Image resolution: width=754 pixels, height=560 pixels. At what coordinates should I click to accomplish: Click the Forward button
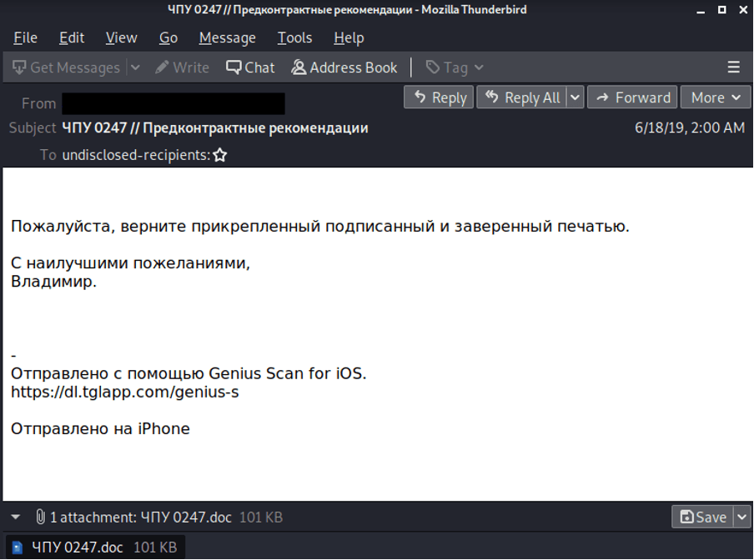click(x=631, y=97)
